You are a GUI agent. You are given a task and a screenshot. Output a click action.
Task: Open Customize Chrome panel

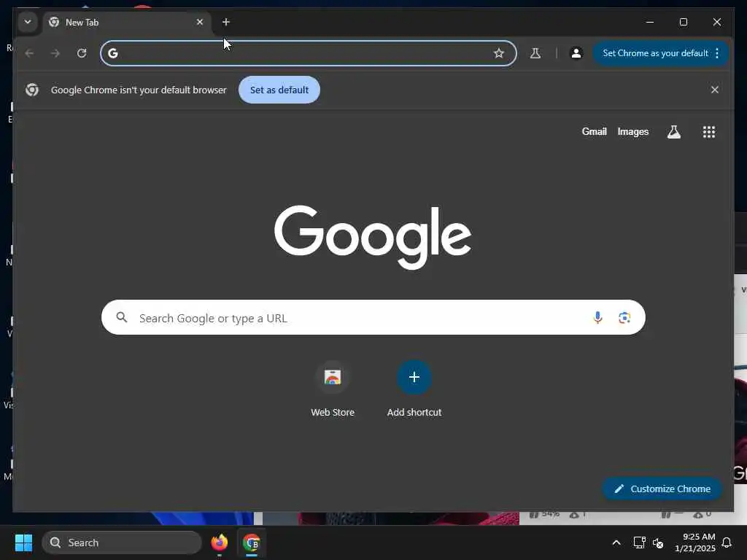coord(662,489)
